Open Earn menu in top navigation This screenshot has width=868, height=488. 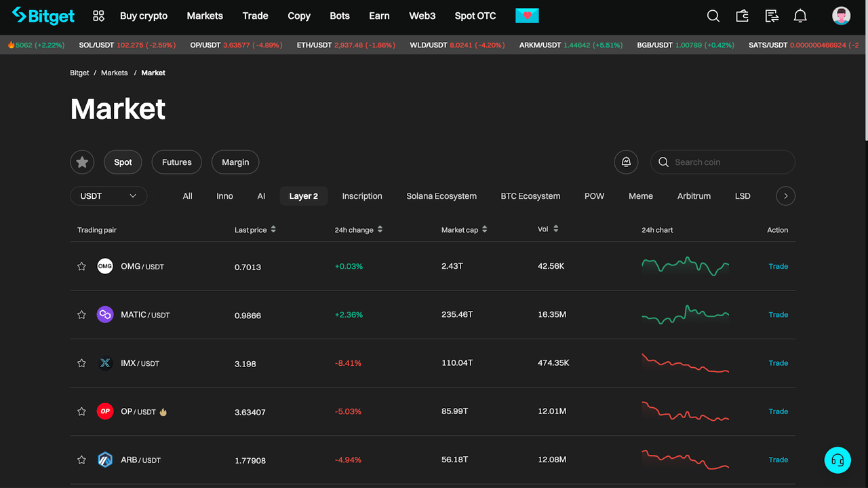[379, 16]
